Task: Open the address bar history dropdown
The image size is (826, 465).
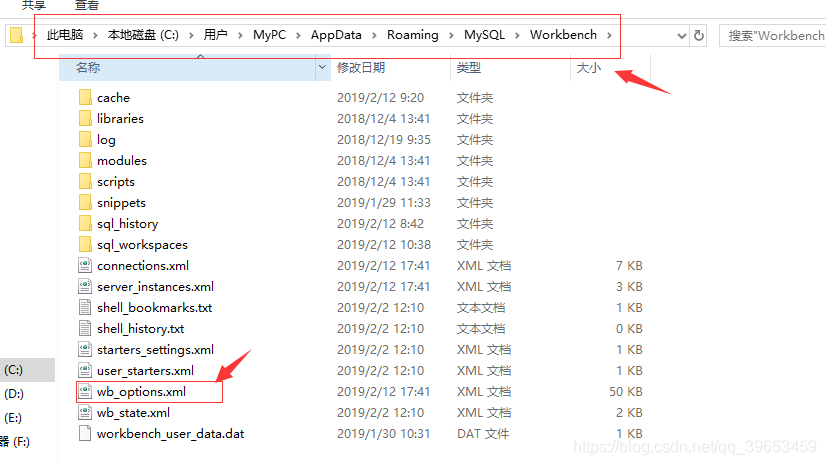Action: [x=682, y=36]
